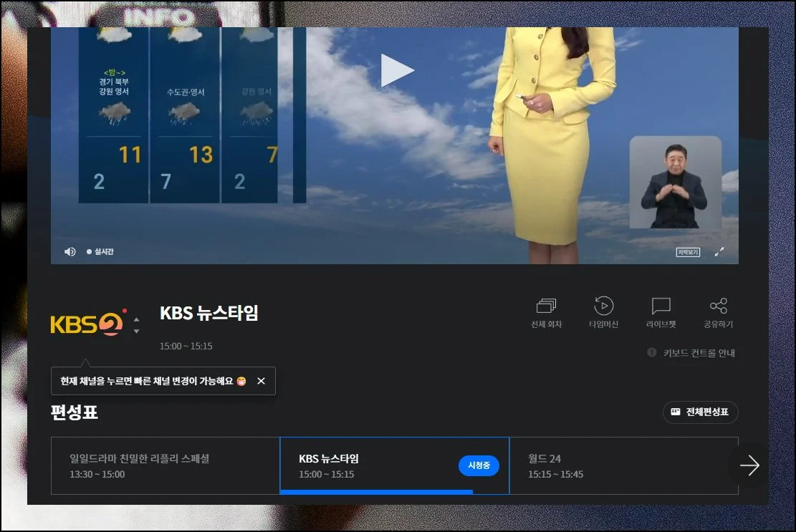Switch to next channel with down arrow

[136, 331]
